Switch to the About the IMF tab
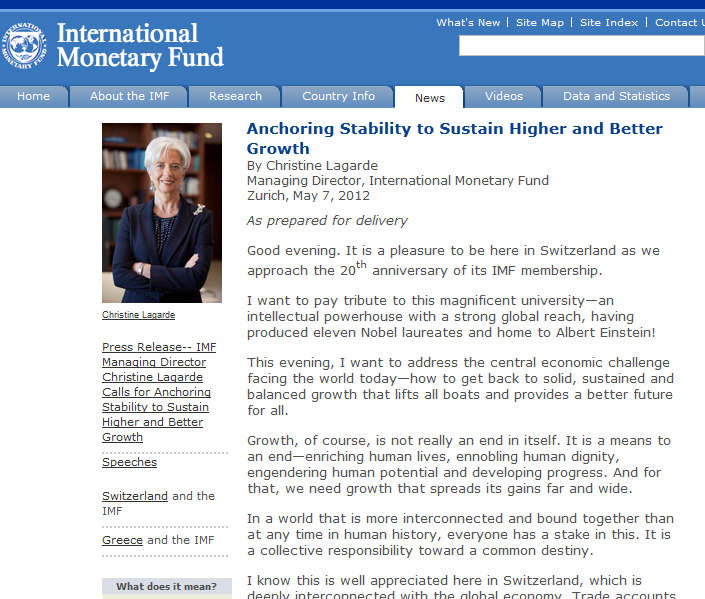The image size is (705, 599). (x=129, y=97)
